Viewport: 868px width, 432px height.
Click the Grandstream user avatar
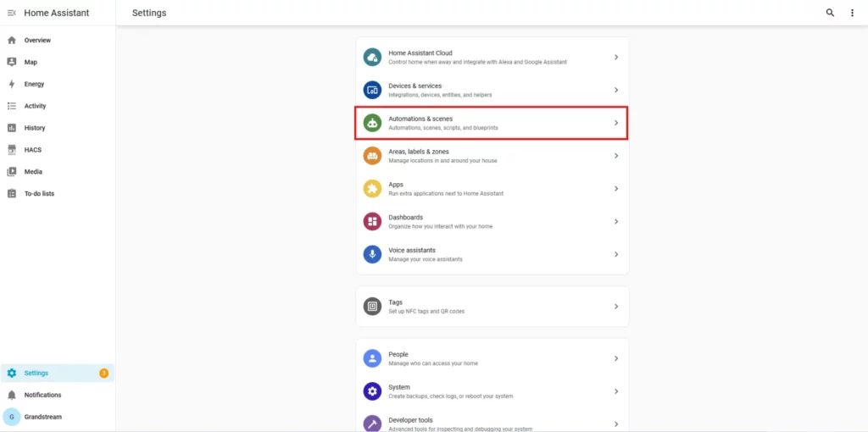click(x=12, y=417)
